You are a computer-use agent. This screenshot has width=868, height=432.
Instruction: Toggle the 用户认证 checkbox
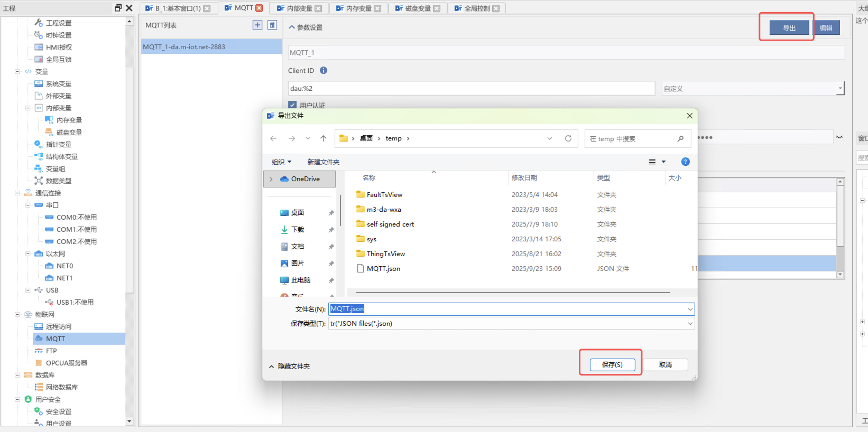tap(292, 105)
